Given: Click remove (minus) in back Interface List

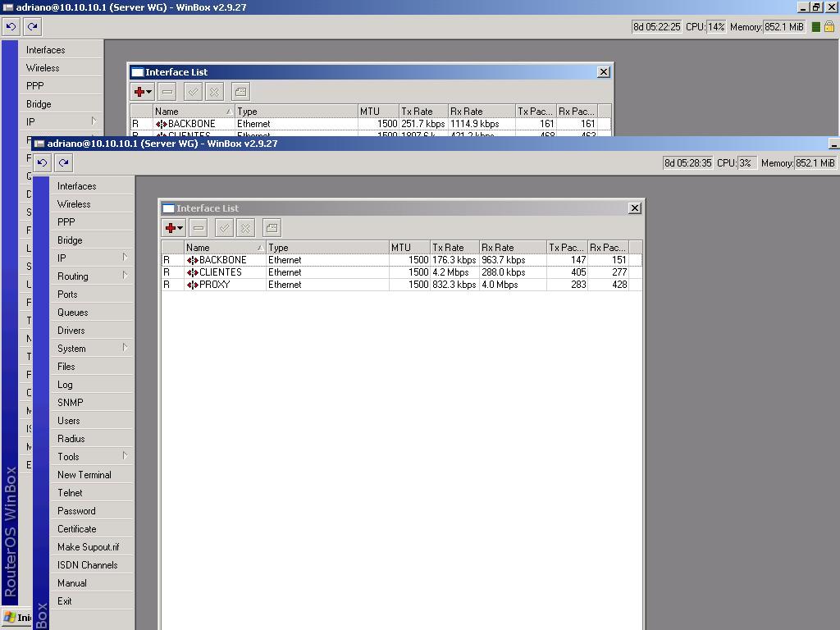Looking at the screenshot, I should coord(167,92).
